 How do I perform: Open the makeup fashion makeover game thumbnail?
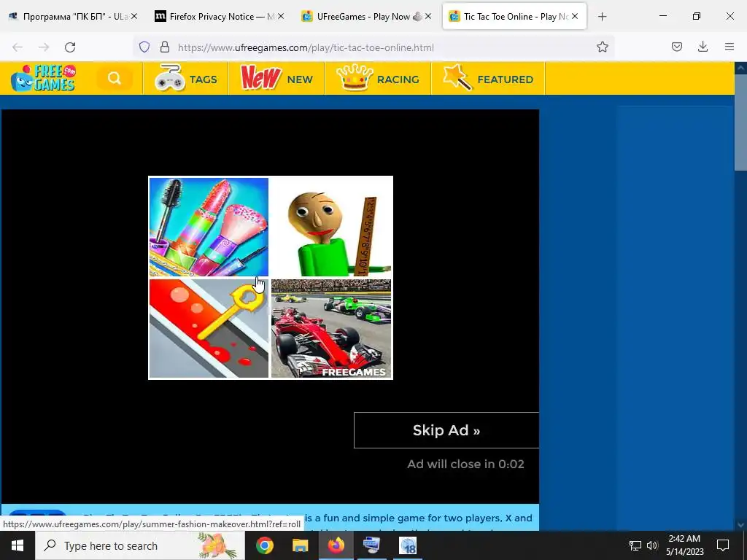(209, 227)
